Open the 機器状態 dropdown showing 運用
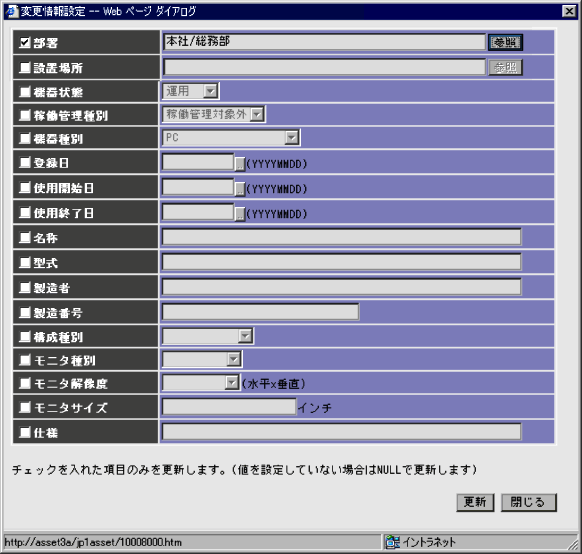Screen dimensions: 582x554 [191, 91]
